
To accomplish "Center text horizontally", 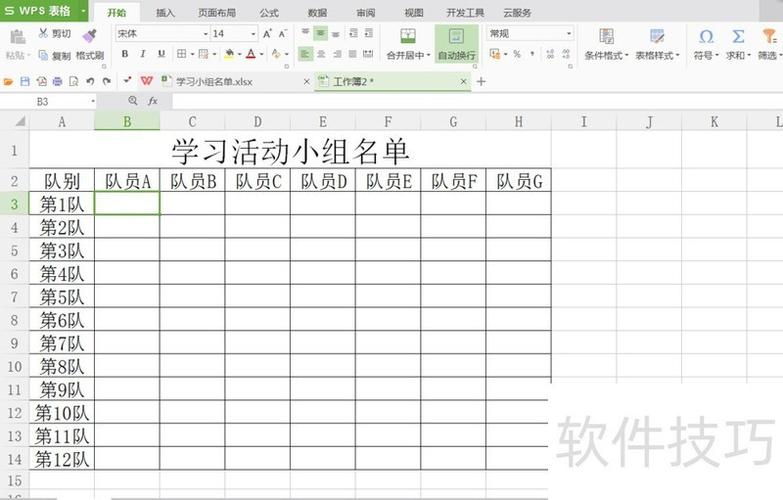I will click(x=321, y=53).
